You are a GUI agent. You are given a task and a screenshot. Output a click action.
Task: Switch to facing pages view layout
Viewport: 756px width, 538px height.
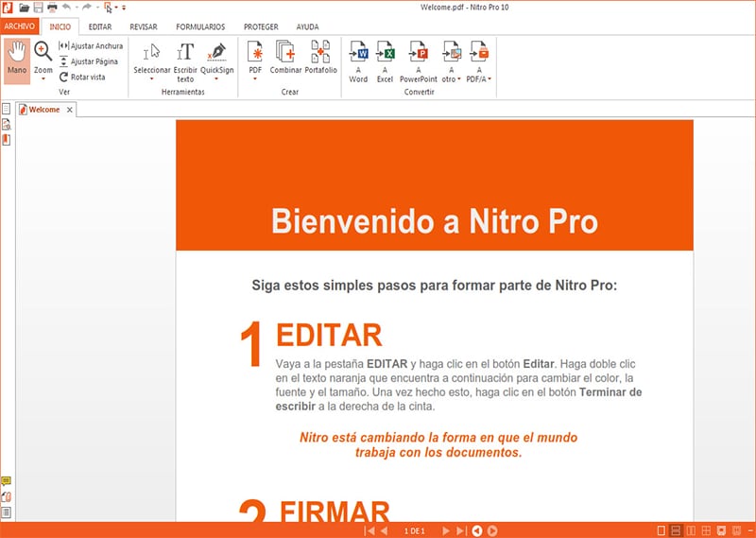tap(691, 530)
